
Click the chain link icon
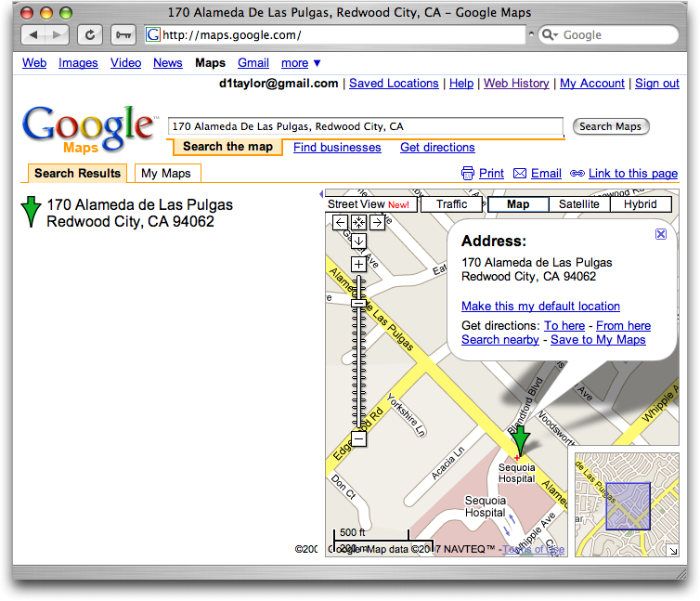(x=577, y=174)
